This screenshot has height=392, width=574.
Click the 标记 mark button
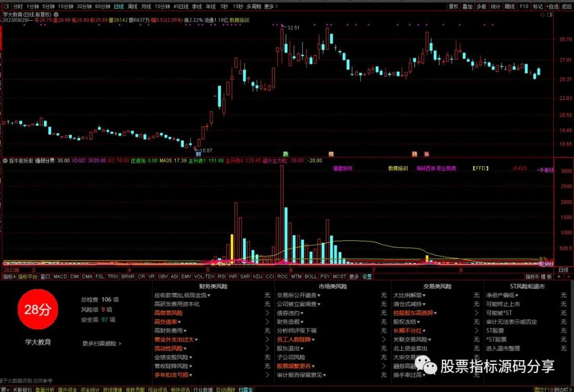coord(538,6)
